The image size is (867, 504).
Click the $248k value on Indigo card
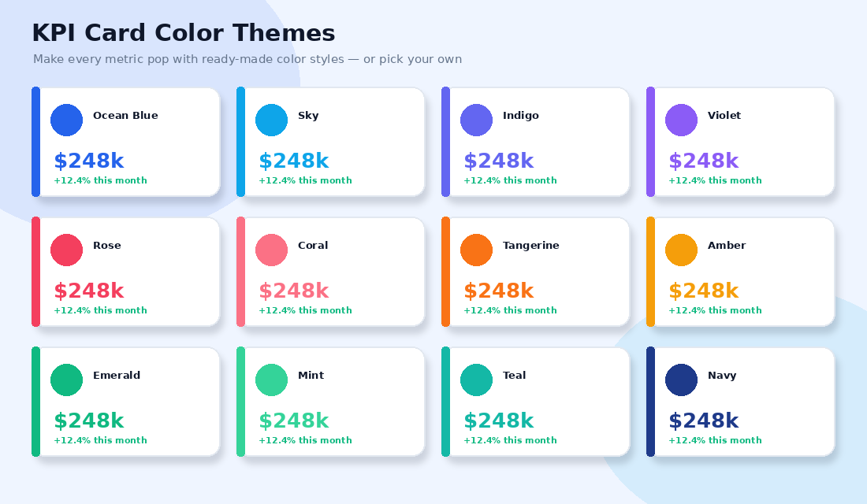(x=499, y=161)
